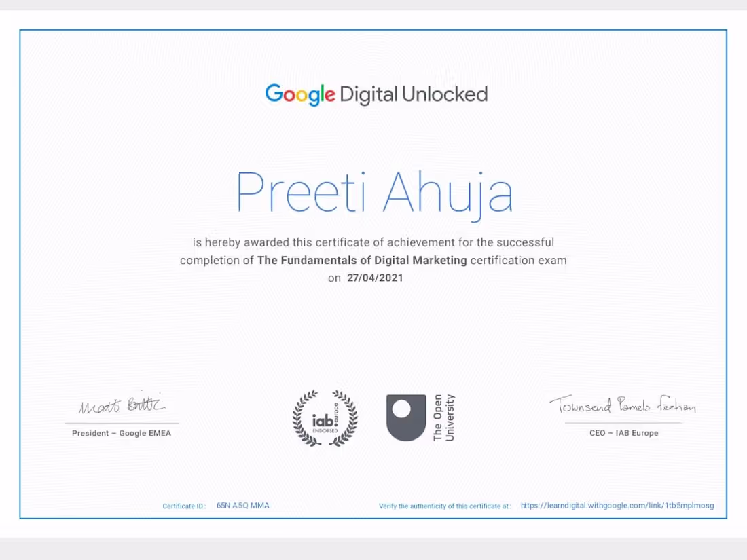Click 'The Open University' vertical text
Image resolution: width=747 pixels, height=560 pixels.
(444, 417)
